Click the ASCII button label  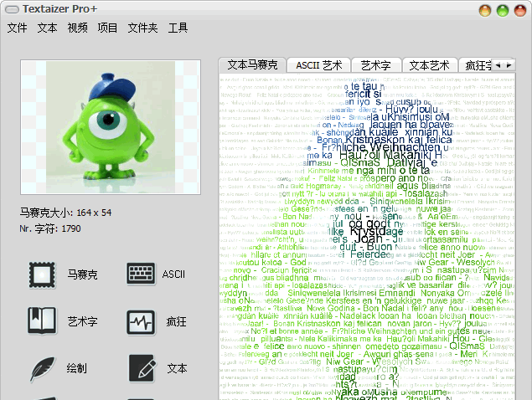point(173,274)
